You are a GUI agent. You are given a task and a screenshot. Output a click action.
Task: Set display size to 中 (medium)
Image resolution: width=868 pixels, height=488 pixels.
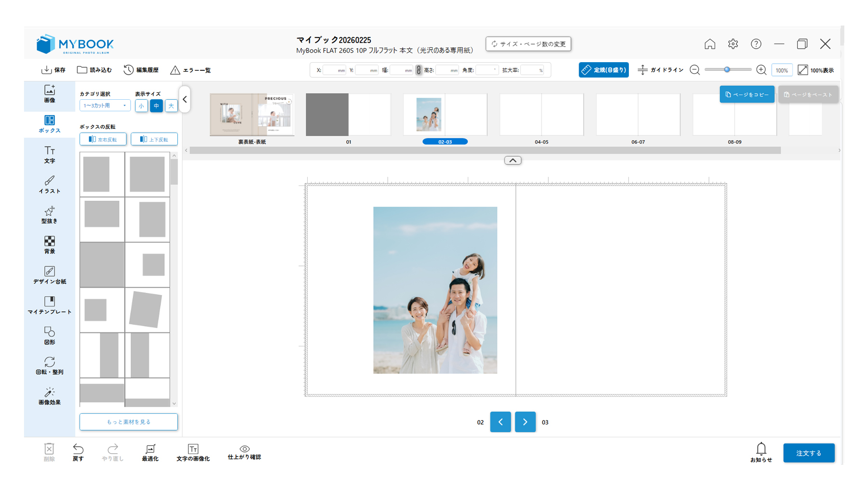tap(156, 106)
